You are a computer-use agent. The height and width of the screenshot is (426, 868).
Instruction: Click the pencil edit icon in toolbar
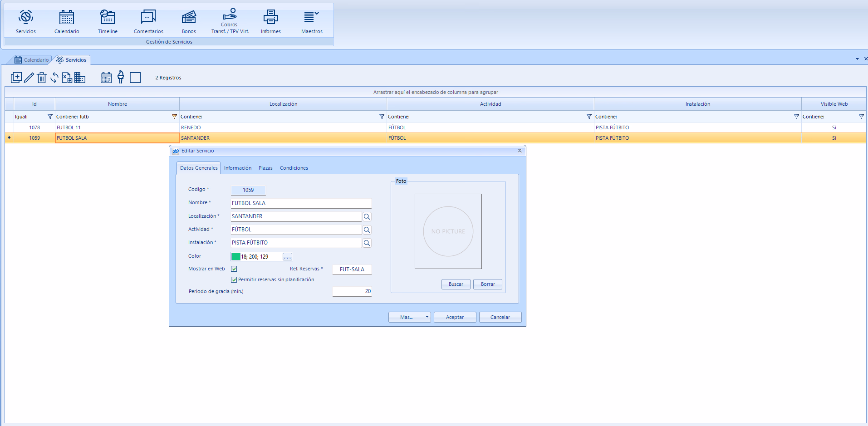pos(29,78)
